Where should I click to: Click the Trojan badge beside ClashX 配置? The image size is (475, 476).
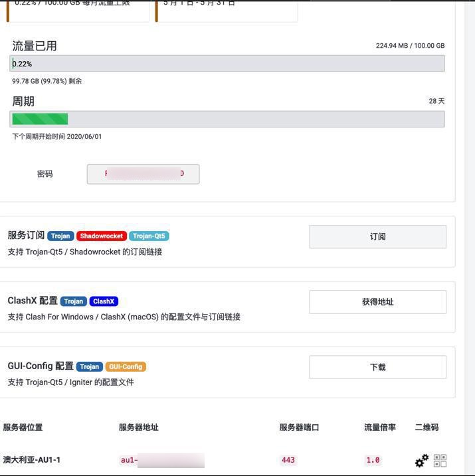(74, 301)
